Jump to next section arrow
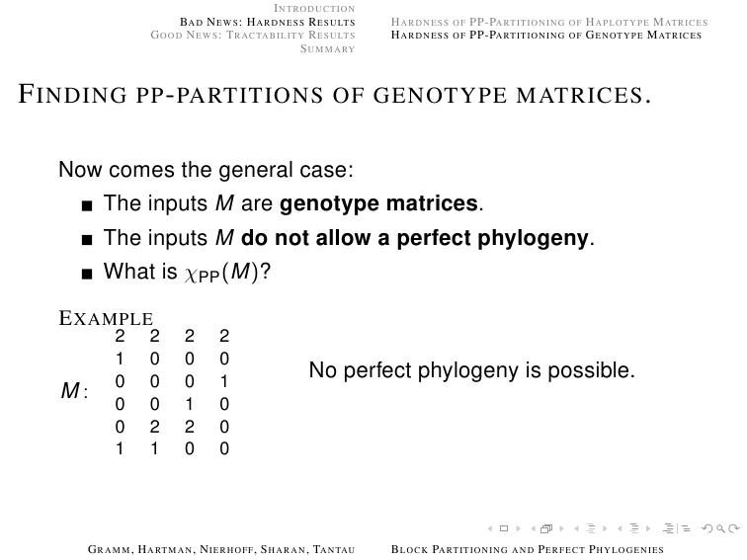747x560 pixels. coord(648,528)
